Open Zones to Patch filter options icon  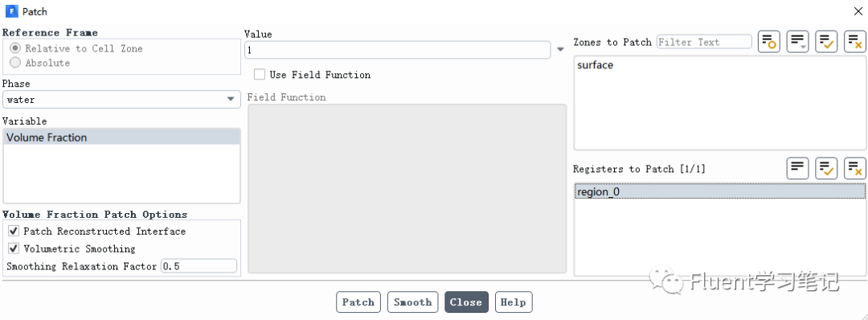pos(798,42)
